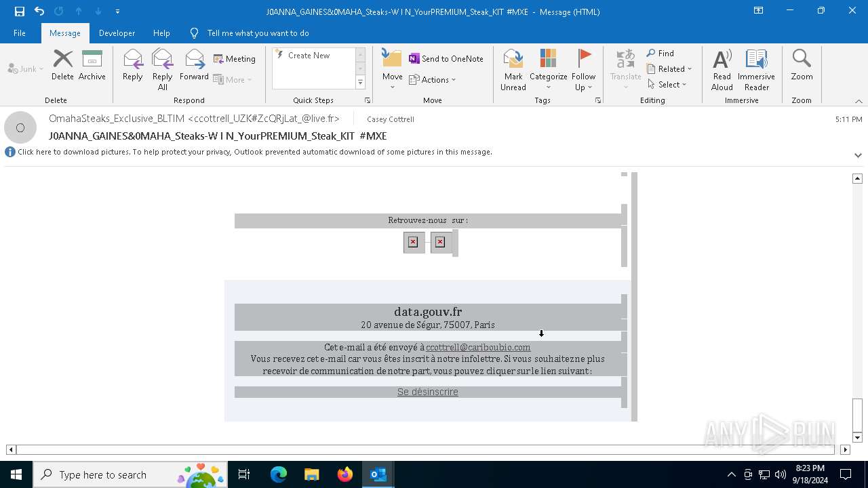Respond with a Meeting
The image size is (868, 488).
[x=235, y=59]
